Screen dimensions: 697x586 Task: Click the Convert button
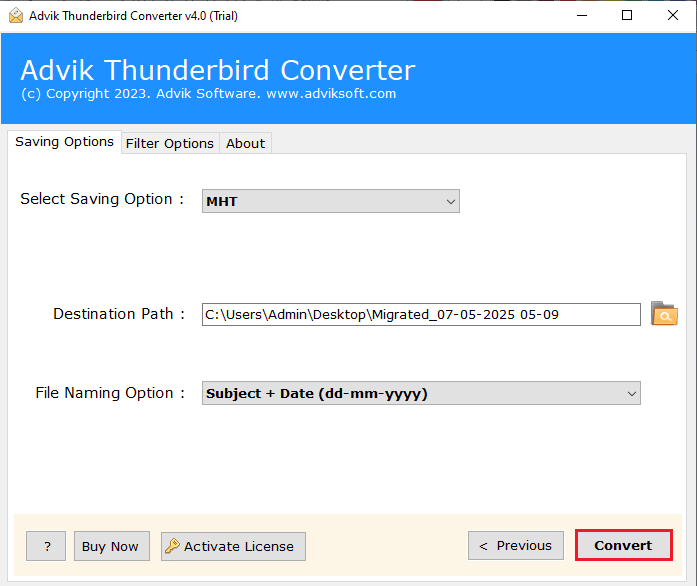pyautogui.click(x=623, y=545)
